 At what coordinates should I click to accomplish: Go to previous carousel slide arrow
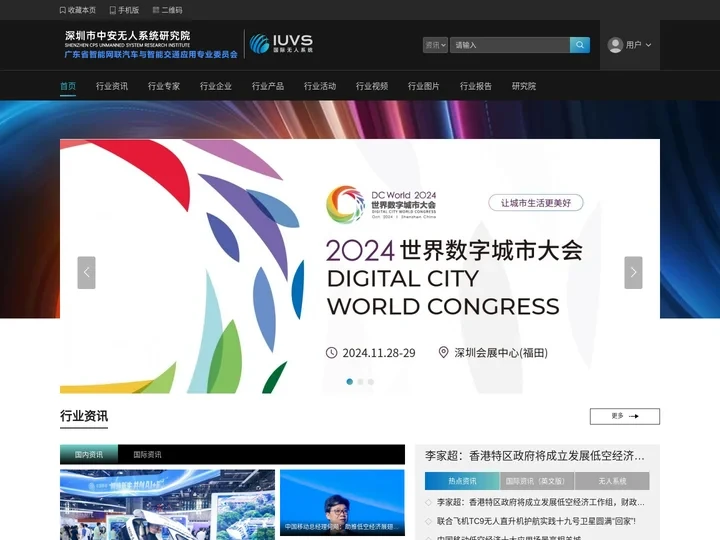[87, 272]
